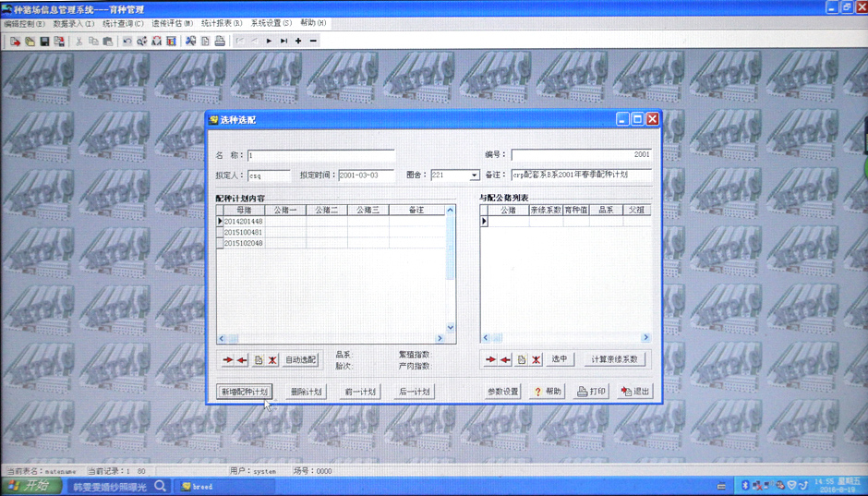Click red right-arrow icon under 与配公猪列表
868x496 pixels.
pos(490,360)
